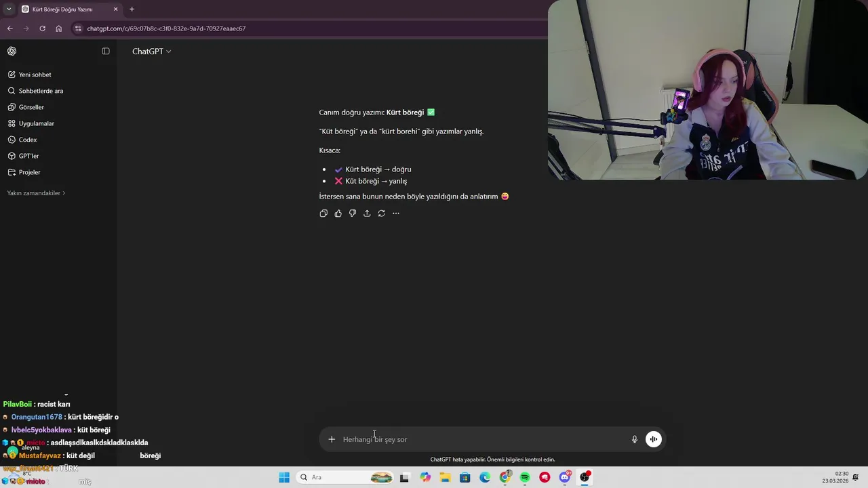The height and width of the screenshot is (488, 868).
Task: Regenerate the response with the retry icon
Action: tap(381, 213)
